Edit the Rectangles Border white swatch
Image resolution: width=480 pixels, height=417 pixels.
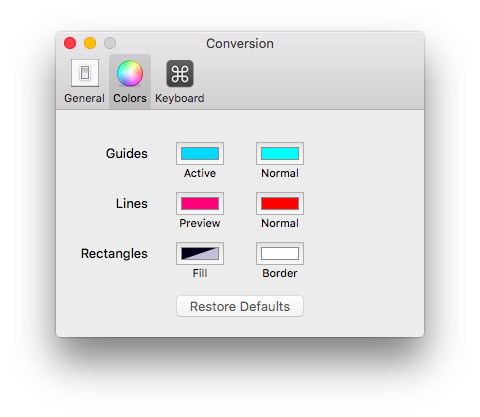coord(280,253)
